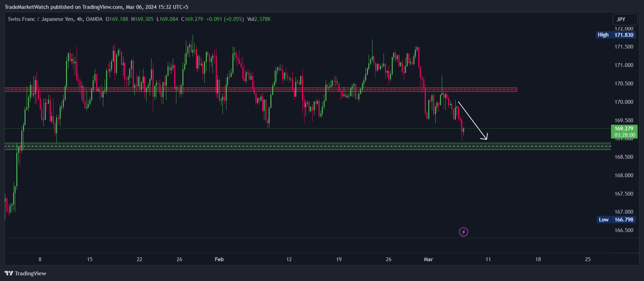This screenshot has width=644, height=281.
Task: Click the purple lightning event icon
Action: coord(463,232)
